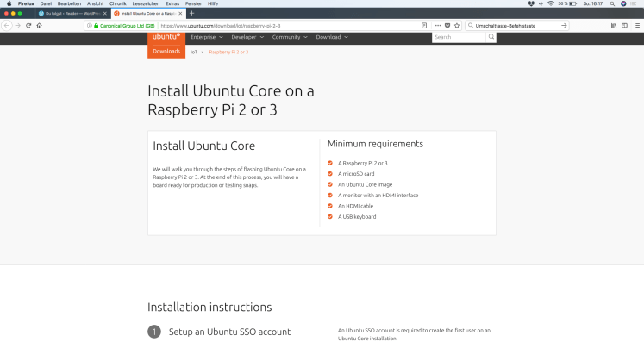Open the Firefox library icon
Viewport: 644px width, 348px height.
[x=614, y=26]
